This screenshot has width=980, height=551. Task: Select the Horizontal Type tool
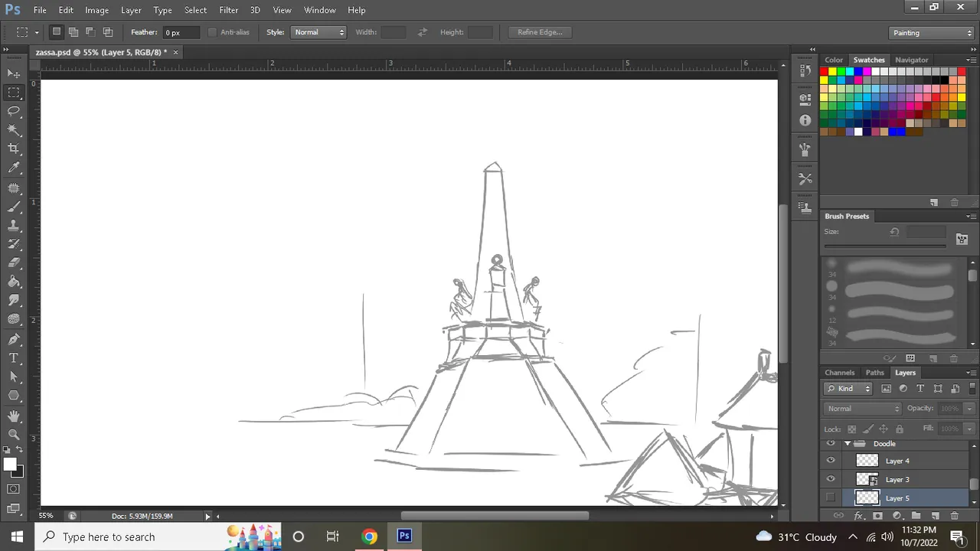(14, 358)
